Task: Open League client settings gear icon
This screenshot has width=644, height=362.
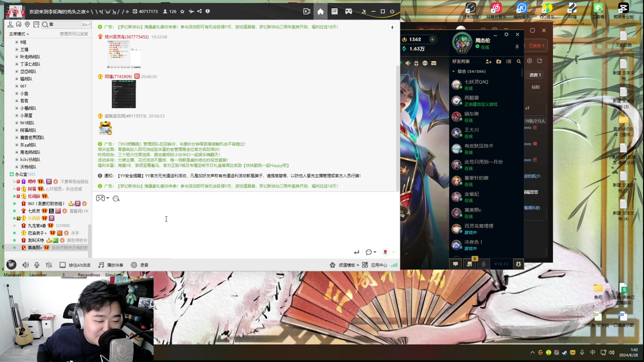Action: click(x=506, y=35)
